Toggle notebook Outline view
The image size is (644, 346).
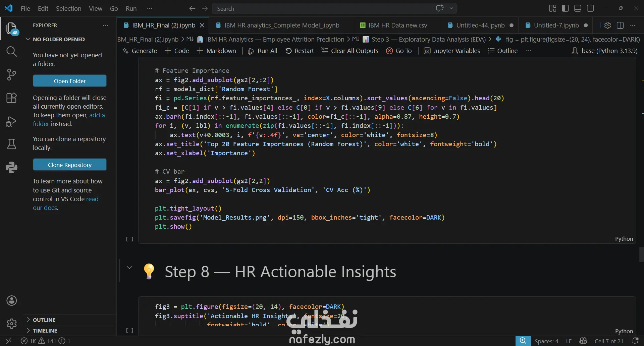(502, 51)
